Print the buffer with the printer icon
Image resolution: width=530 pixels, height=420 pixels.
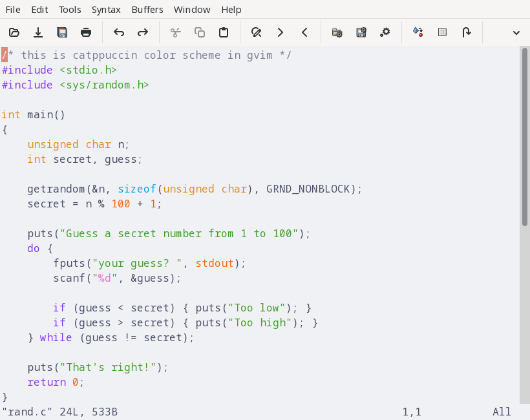pyautogui.click(x=86, y=32)
